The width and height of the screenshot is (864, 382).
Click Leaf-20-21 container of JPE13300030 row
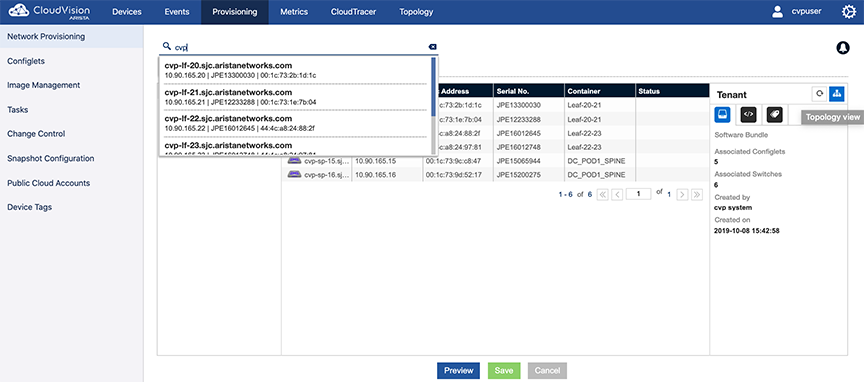point(584,105)
